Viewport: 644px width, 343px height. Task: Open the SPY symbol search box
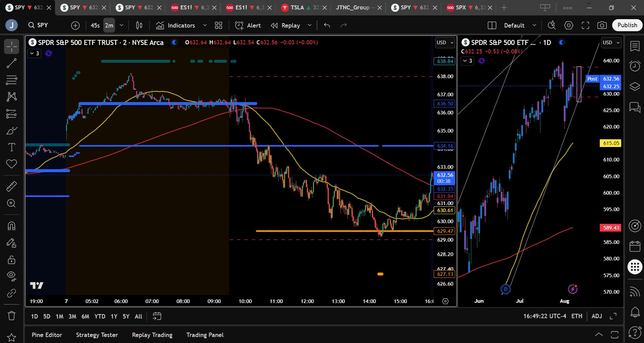pos(43,26)
